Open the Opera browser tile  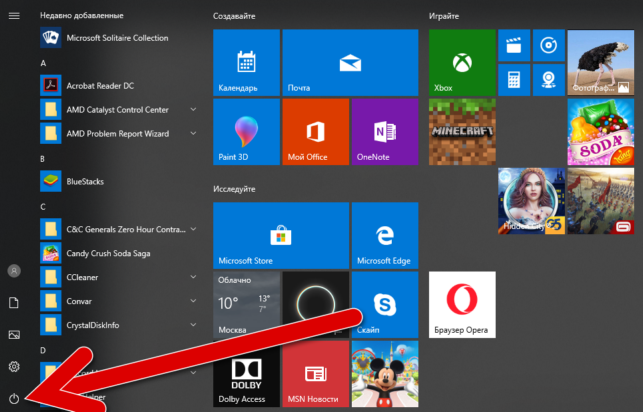462,305
